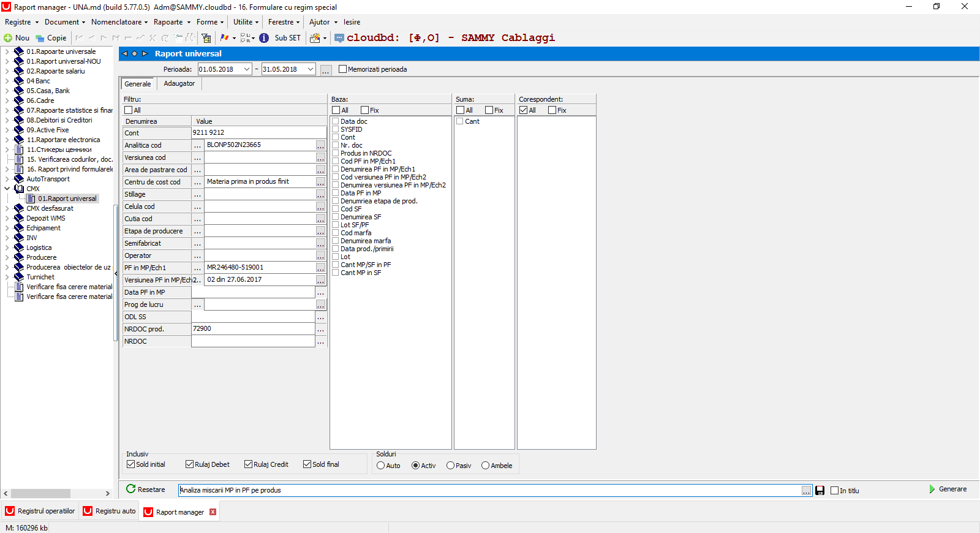Switch to the Registru auto tab
Screen dimensions: 980x533
point(110,511)
